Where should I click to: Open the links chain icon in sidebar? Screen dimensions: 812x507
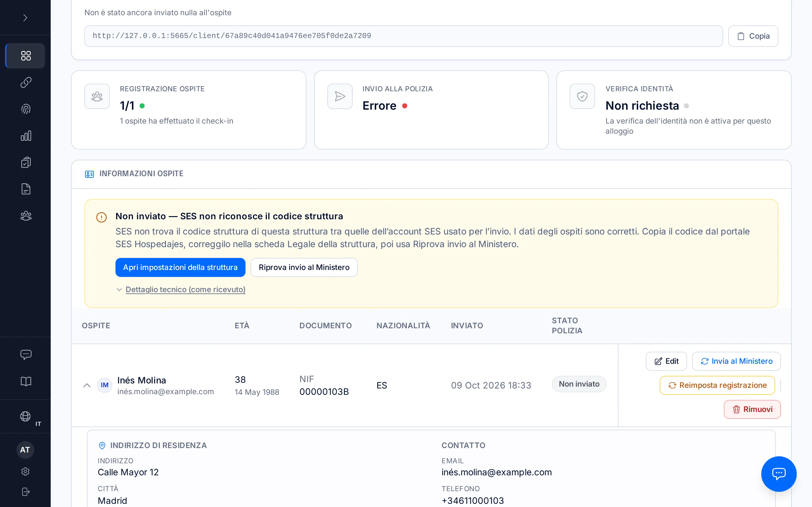(25, 82)
